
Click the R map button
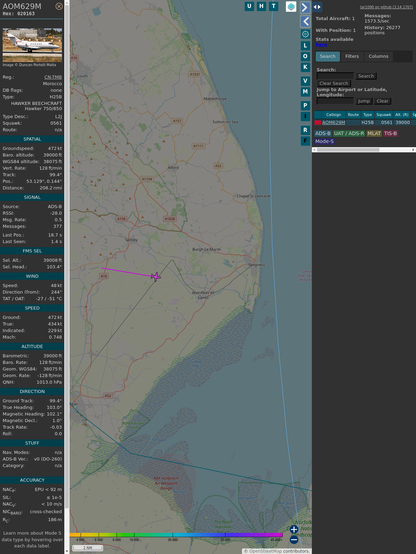coord(305,130)
